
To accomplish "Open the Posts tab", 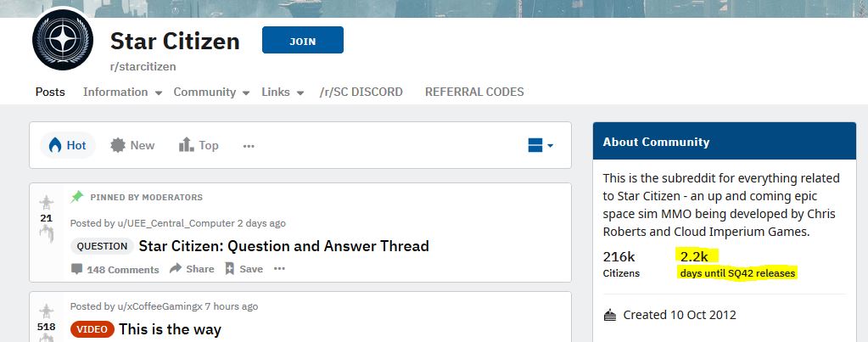I will 50,92.
